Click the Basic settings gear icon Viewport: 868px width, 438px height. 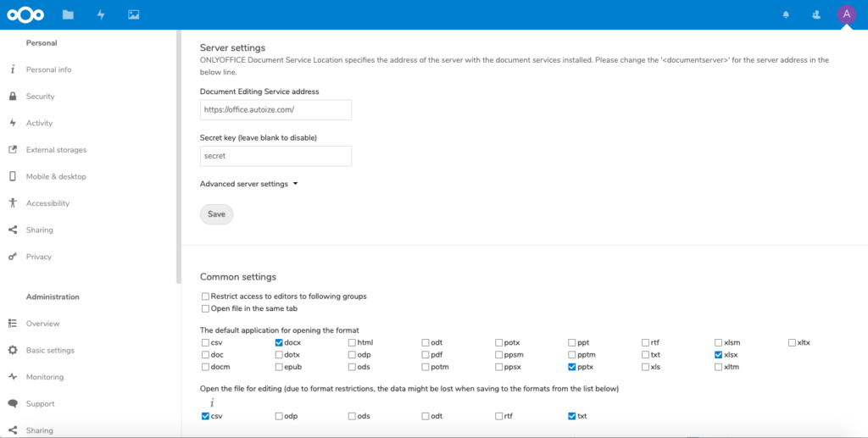click(13, 350)
